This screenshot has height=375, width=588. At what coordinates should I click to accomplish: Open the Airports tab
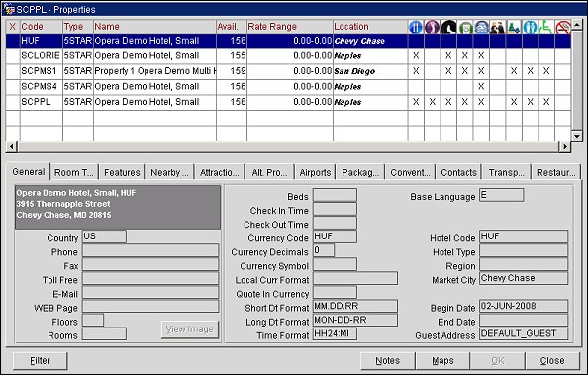pos(315,173)
